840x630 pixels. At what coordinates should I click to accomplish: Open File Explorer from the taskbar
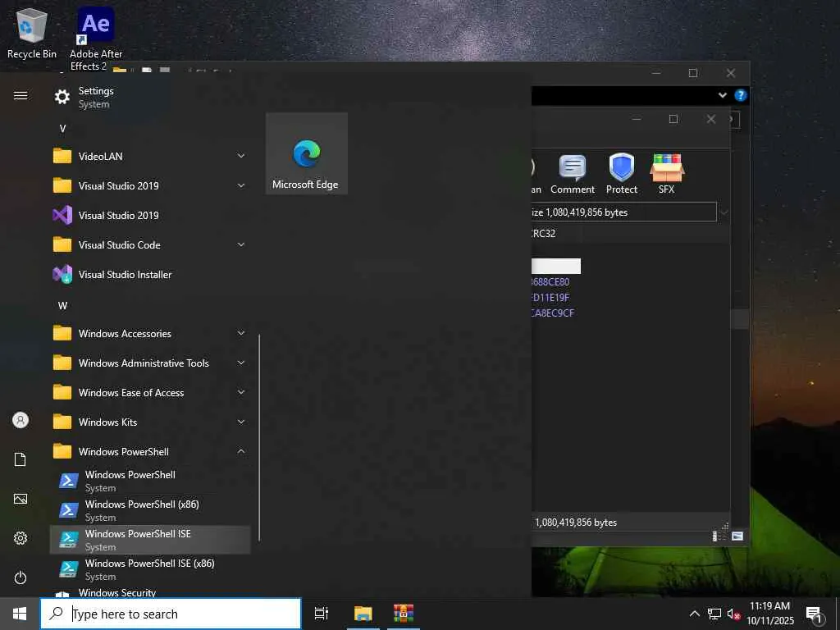click(363, 614)
